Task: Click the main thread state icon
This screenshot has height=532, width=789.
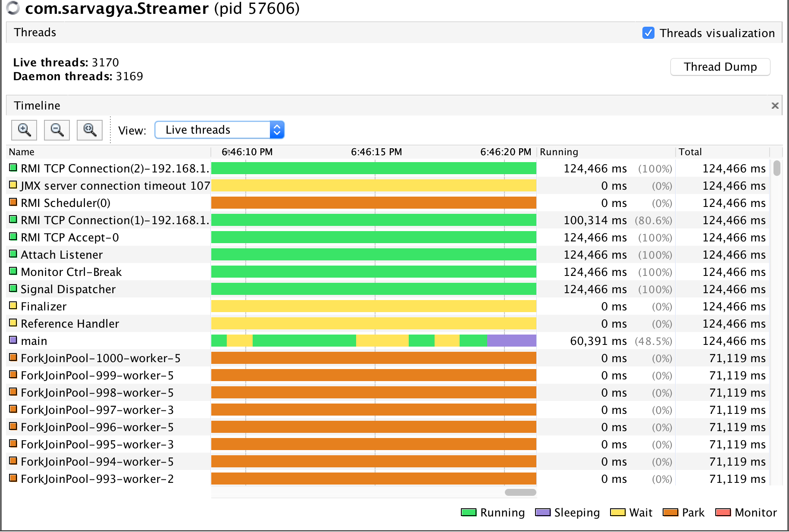Action: point(13,340)
